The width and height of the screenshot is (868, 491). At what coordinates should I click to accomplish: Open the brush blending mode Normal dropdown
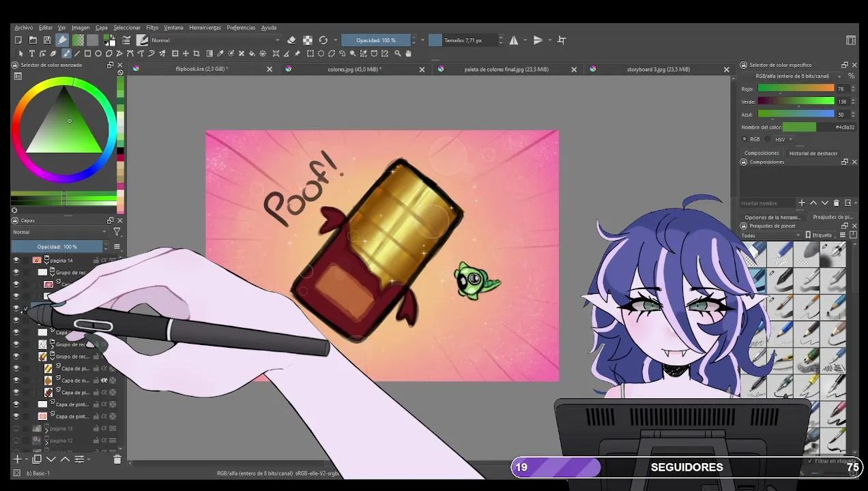pyautogui.click(x=215, y=40)
